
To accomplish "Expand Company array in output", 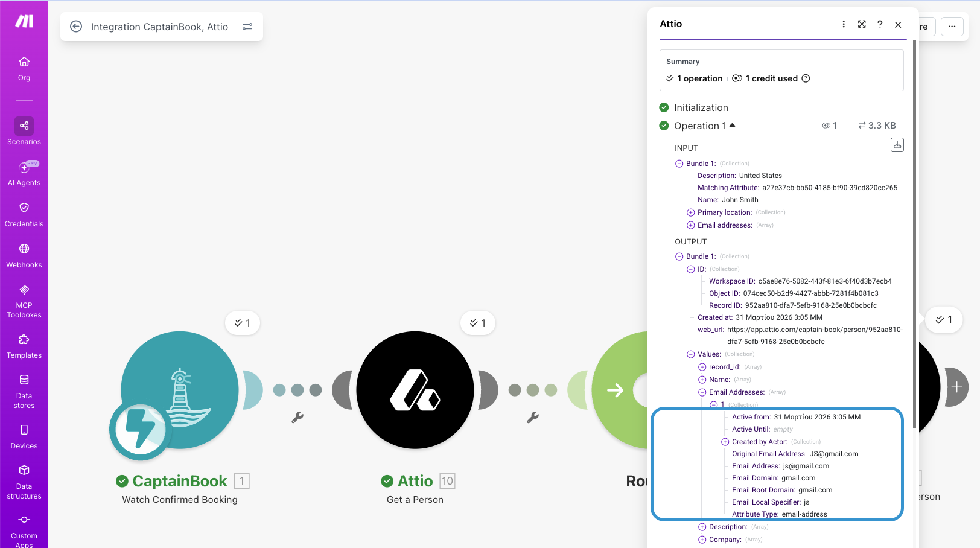I will point(702,540).
